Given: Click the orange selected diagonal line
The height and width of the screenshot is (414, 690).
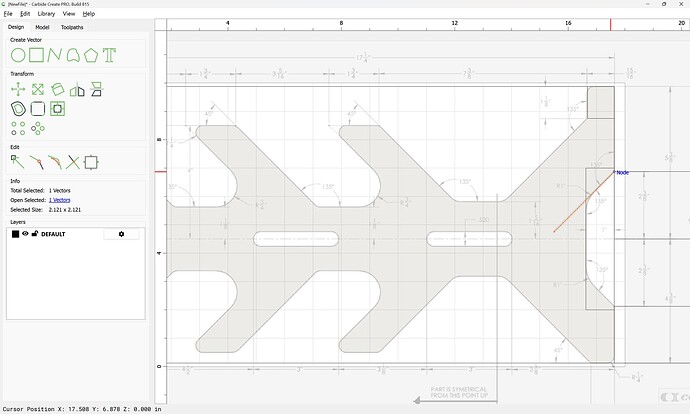Looking at the screenshot, I should click(584, 202).
